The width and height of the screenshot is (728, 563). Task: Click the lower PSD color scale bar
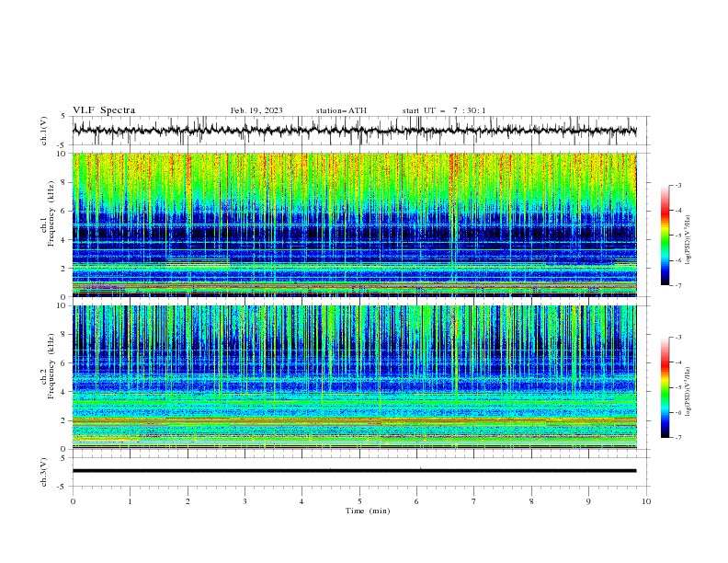[x=665, y=387]
